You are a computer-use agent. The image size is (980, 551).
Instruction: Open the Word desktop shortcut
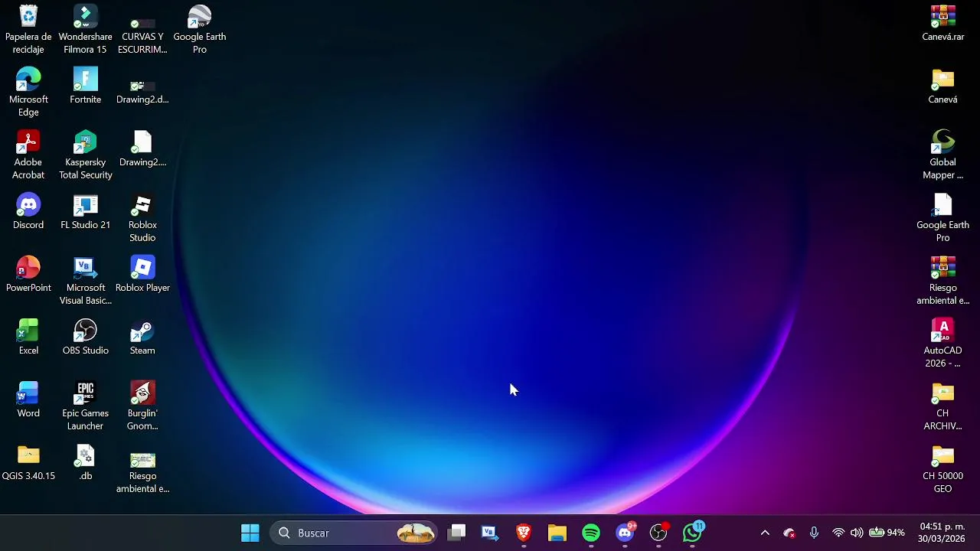click(28, 399)
